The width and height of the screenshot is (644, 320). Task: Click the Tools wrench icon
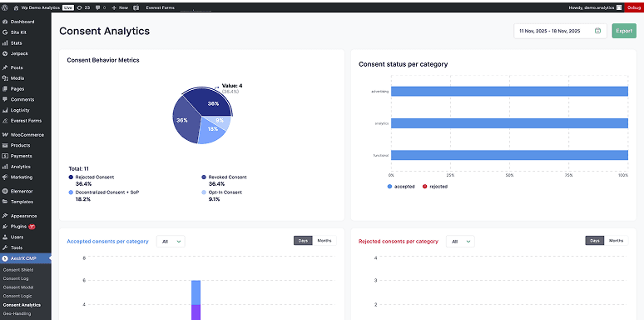tap(5, 247)
